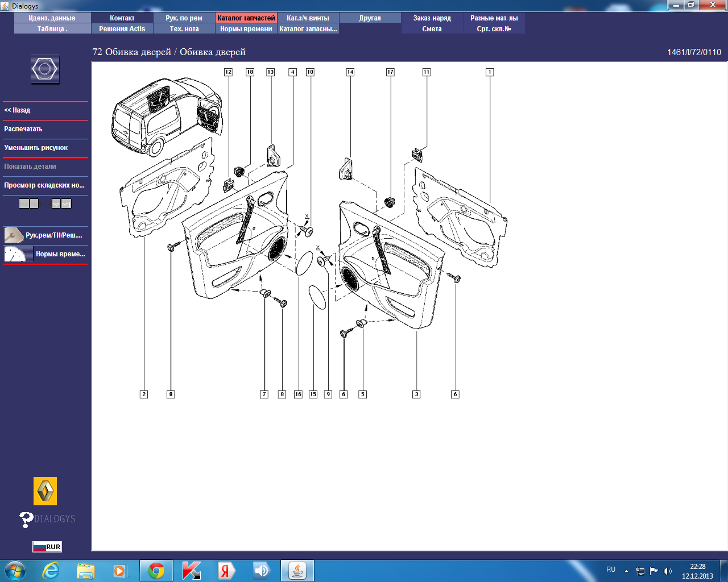Click the Renault diamond logo
The width and height of the screenshot is (728, 582).
point(45,491)
